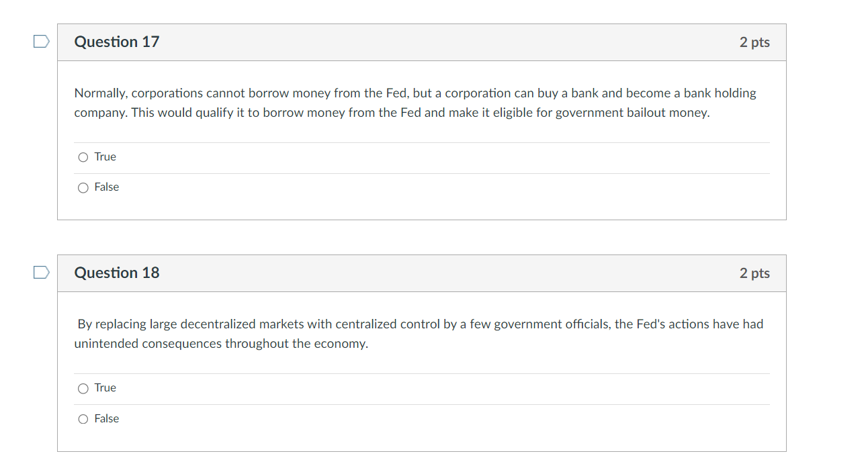Click the flag icon beside Question 17
868x466 pixels.
click(x=40, y=41)
